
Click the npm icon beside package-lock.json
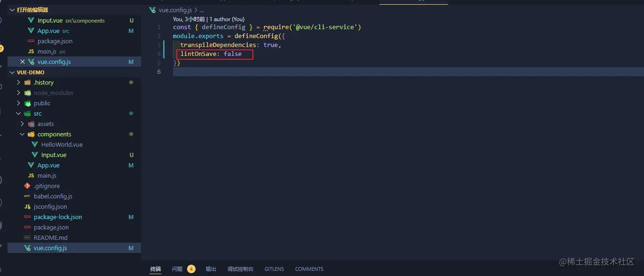click(27, 217)
